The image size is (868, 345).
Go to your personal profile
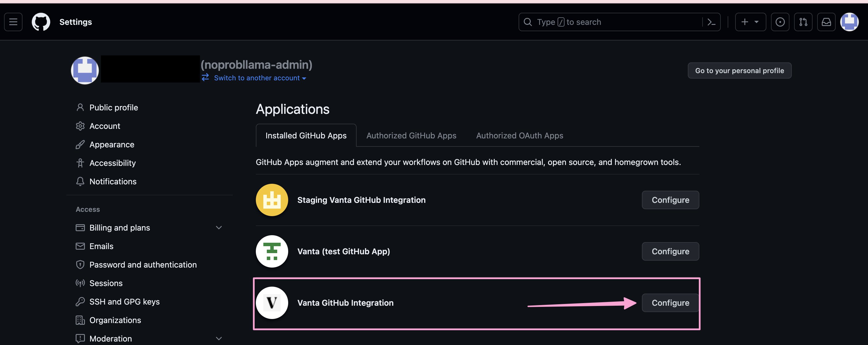click(x=739, y=71)
